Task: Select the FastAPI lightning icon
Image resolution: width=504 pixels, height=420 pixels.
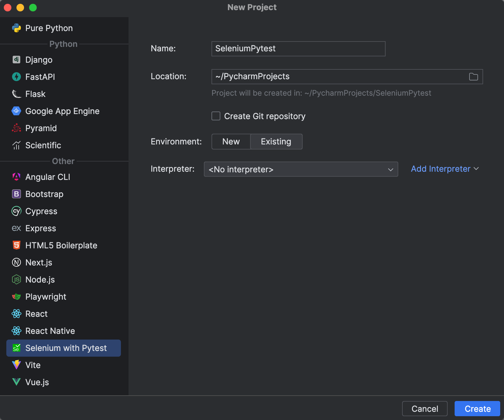Action: coord(16,77)
